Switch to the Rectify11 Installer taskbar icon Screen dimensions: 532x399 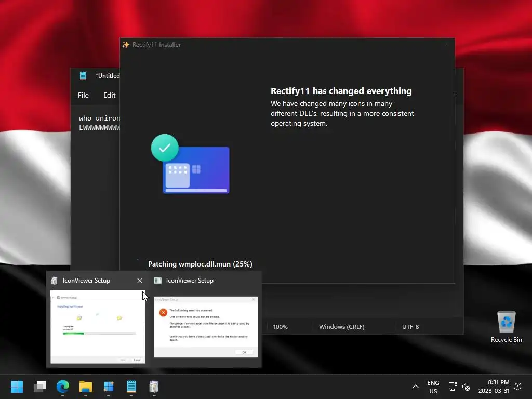point(109,387)
